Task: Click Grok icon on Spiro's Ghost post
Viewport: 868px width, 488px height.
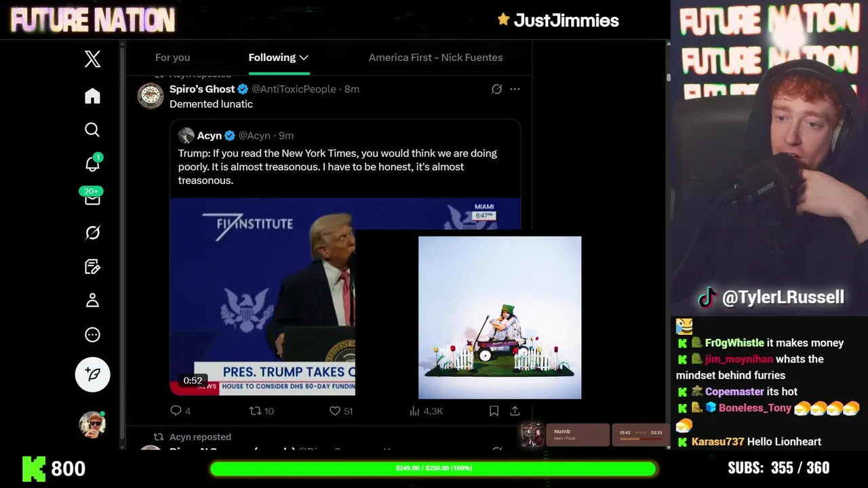Action: [496, 89]
